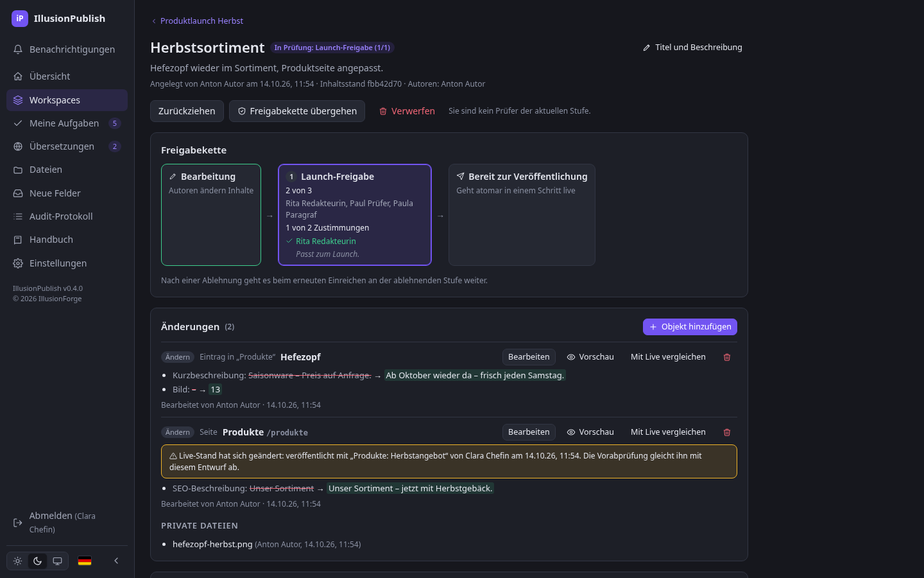Select the Launch-Freigabe stage card
The image size is (924, 578).
point(355,215)
